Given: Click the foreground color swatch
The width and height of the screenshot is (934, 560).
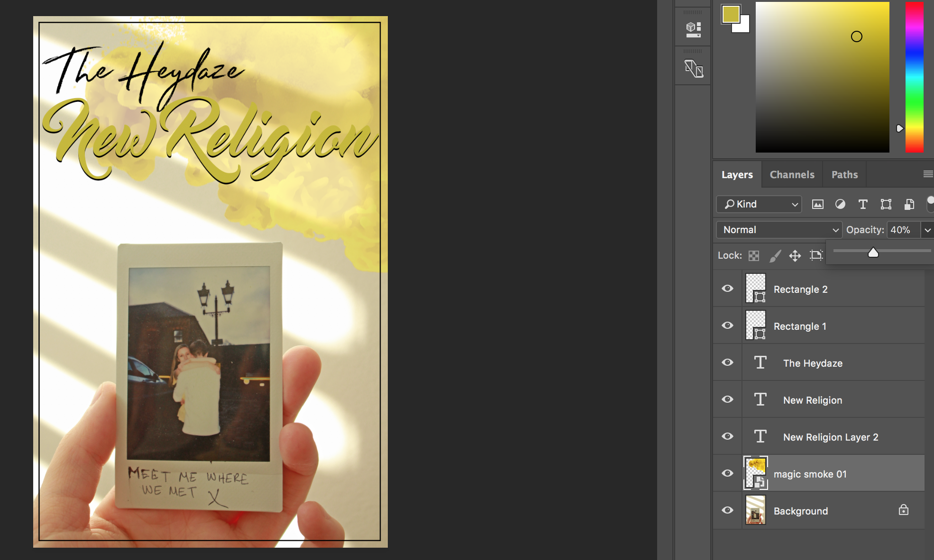Looking at the screenshot, I should [731, 14].
